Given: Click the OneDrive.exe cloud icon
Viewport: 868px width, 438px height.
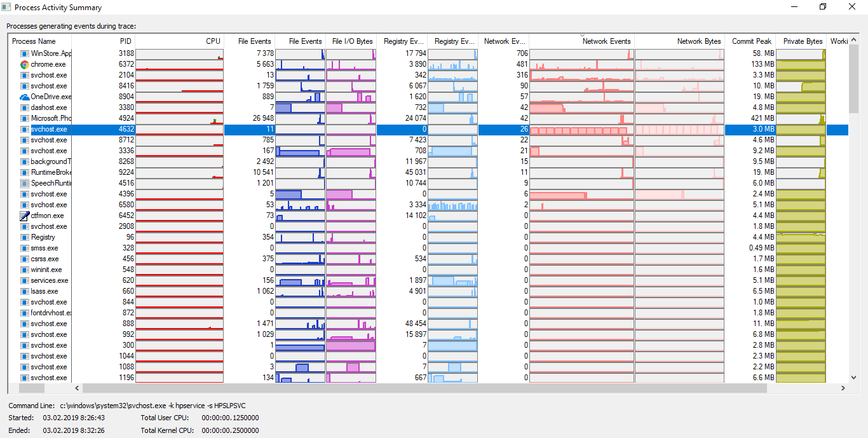Looking at the screenshot, I should click(25, 97).
